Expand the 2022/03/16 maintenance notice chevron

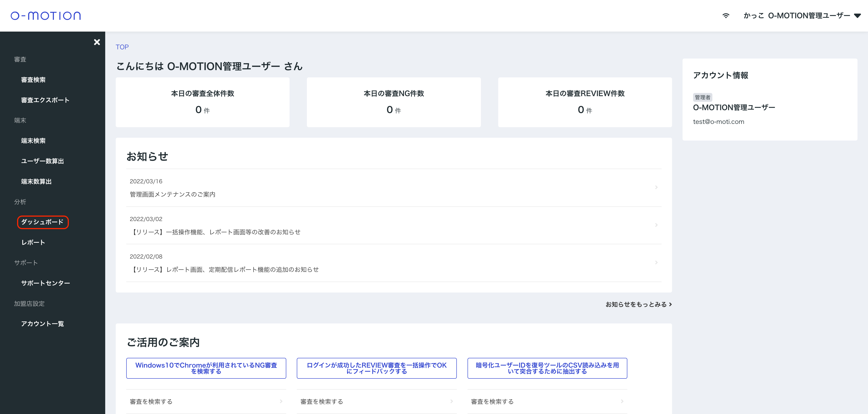tap(656, 187)
